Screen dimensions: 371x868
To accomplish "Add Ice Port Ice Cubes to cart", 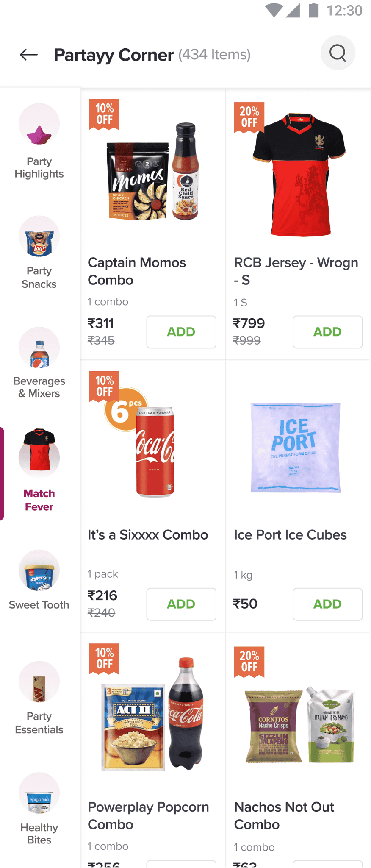I will (x=327, y=604).
